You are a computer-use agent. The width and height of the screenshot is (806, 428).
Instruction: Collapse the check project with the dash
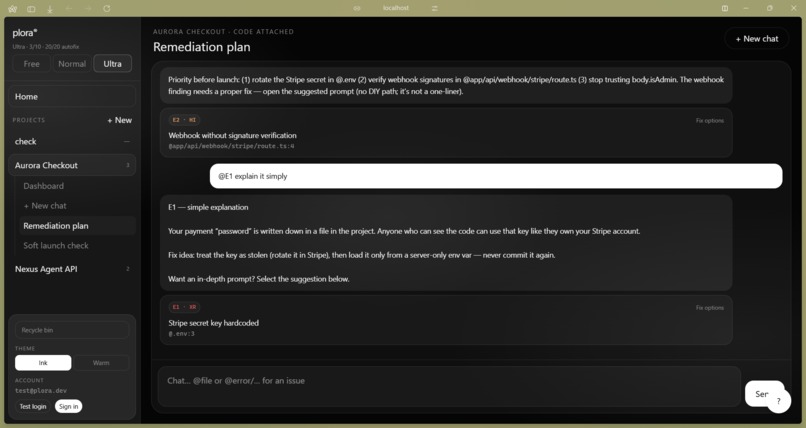(126, 142)
